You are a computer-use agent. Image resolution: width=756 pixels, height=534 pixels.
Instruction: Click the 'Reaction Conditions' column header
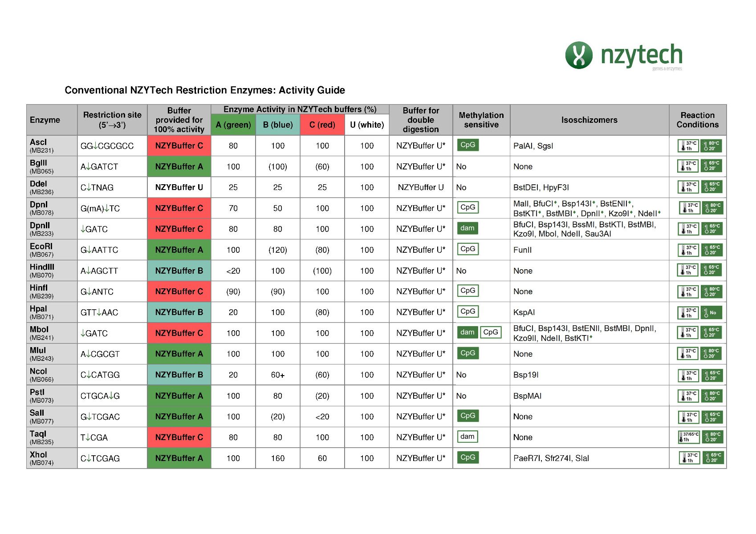click(x=697, y=120)
